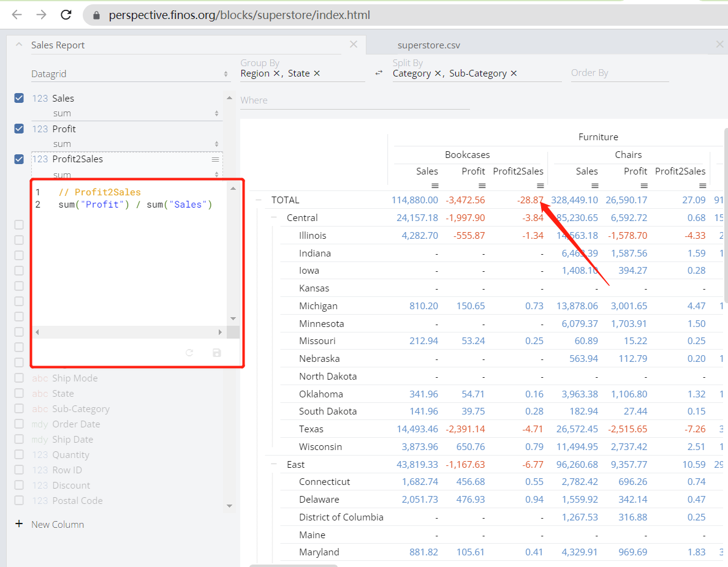Click the Order By field

pos(620,73)
